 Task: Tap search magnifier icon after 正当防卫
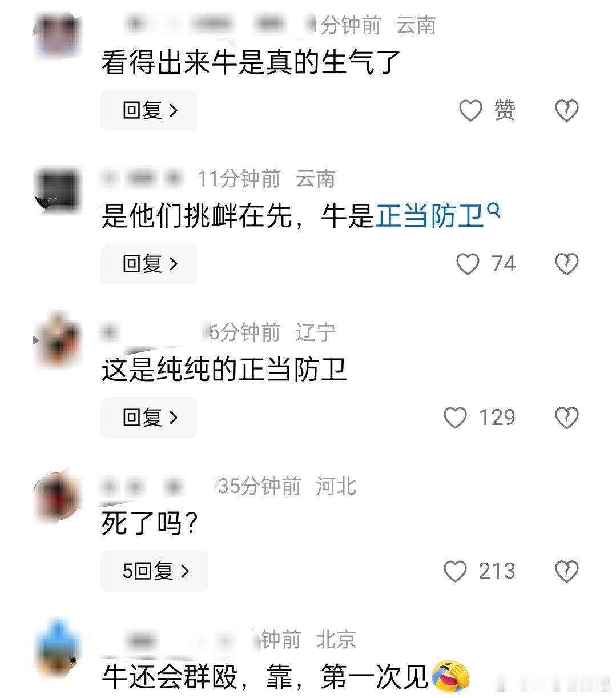click(494, 211)
